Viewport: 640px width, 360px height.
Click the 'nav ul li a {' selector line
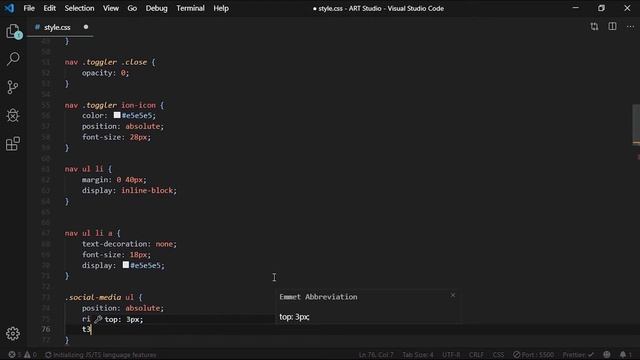pos(92,233)
